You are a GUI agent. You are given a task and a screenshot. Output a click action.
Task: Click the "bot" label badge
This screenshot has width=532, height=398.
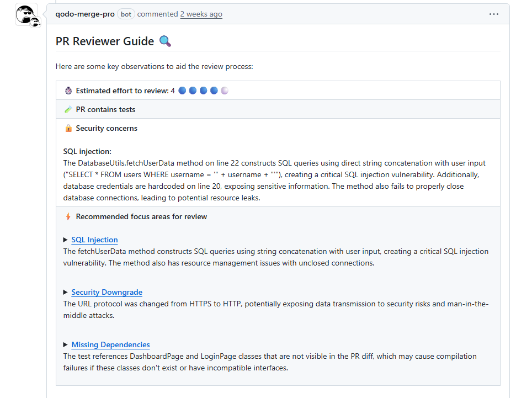tap(126, 14)
